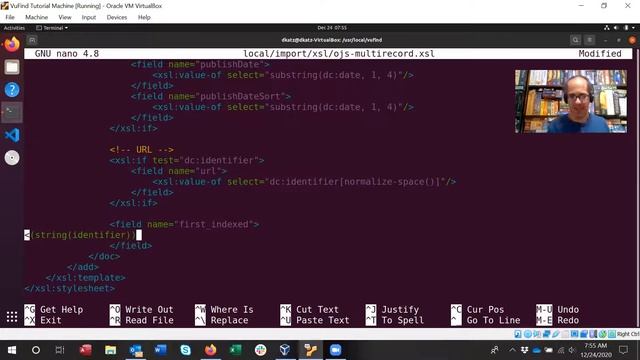The image size is (640, 360).
Task: Click the new tab icon in terminal header
Action: coord(32,40)
